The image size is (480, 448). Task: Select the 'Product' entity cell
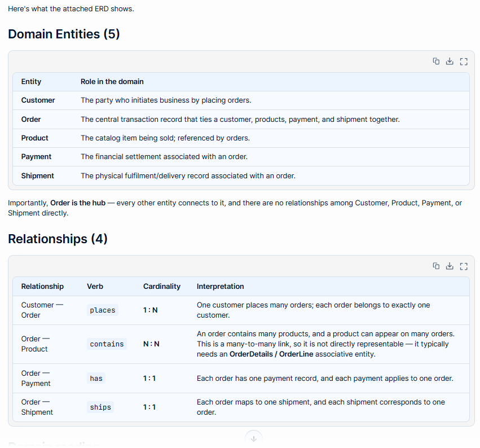(x=34, y=138)
